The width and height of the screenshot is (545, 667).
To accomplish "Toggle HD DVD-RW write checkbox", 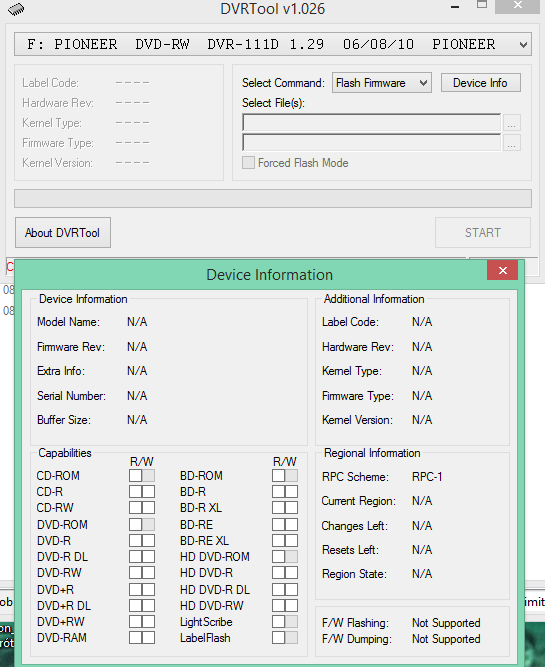I will (x=291, y=605).
